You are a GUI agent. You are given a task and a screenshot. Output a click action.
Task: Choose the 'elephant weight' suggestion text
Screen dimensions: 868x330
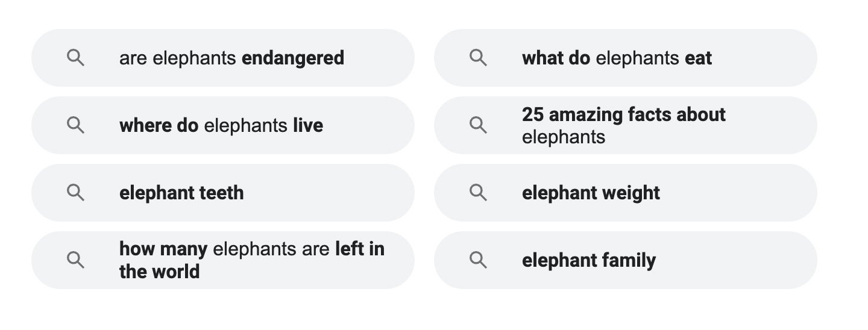click(591, 193)
